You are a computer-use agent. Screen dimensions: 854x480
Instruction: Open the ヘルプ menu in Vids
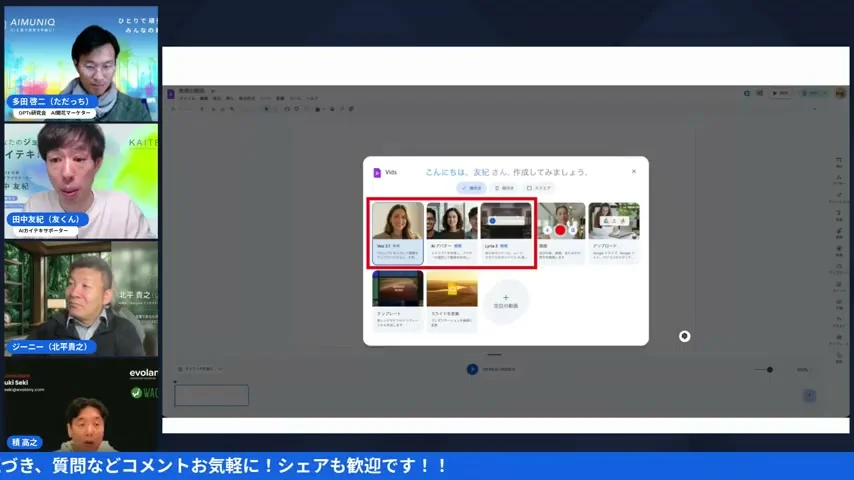coord(312,99)
